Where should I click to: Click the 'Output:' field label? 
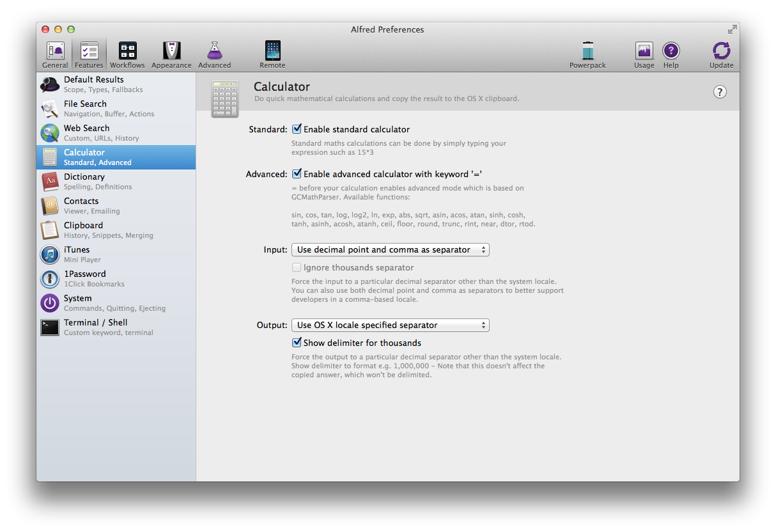(272, 325)
